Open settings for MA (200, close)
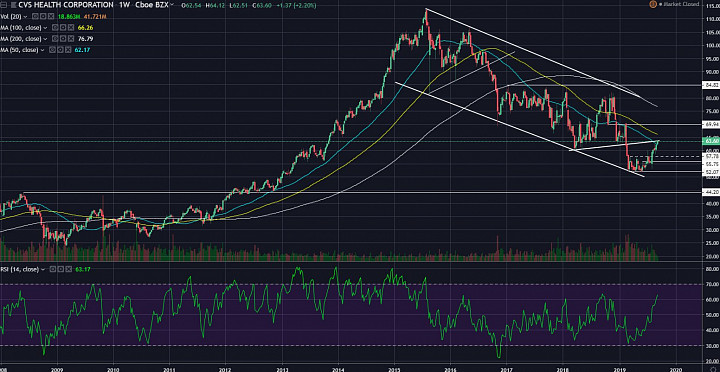The height and width of the screenshot is (372, 720). [x=63, y=39]
